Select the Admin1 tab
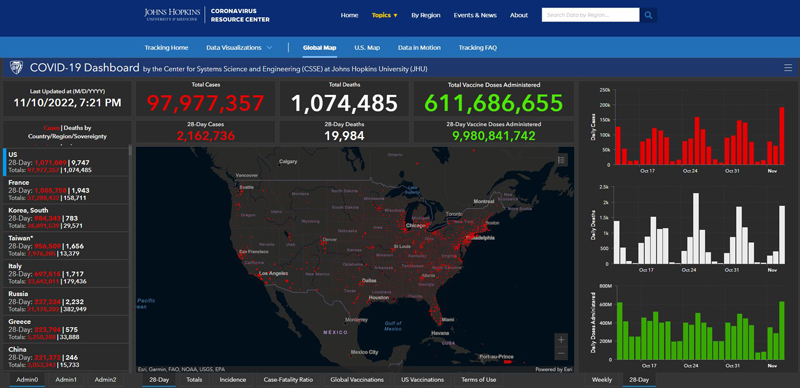 [66, 380]
